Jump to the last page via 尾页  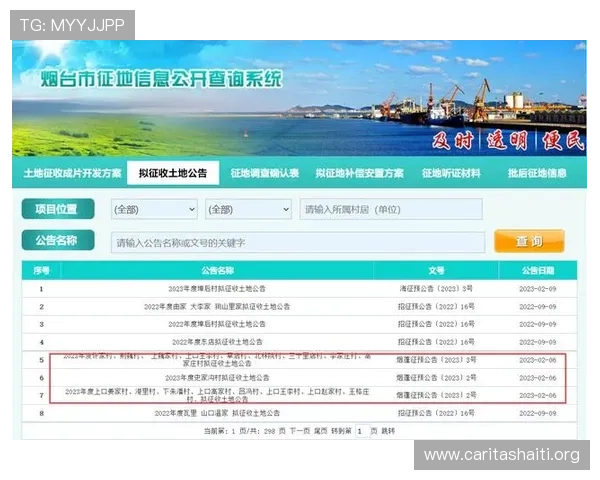click(x=320, y=431)
